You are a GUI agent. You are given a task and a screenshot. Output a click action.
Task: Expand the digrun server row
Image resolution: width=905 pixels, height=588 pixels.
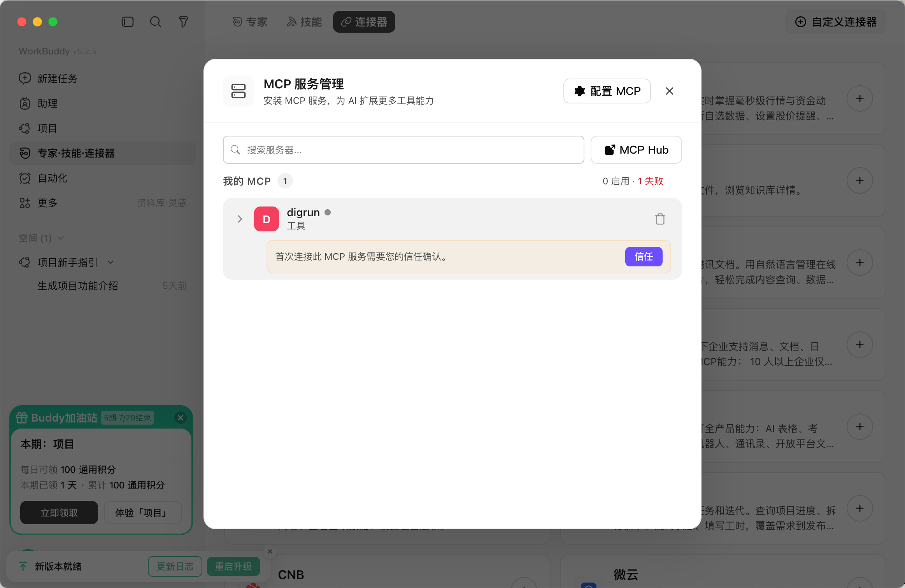240,219
